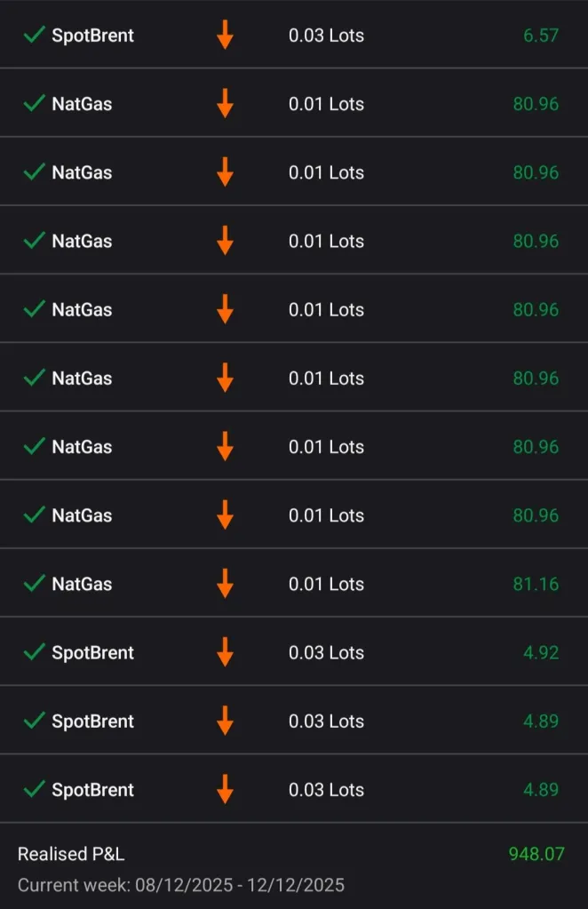Click the checkmark on the last SpotBrent trade

pos(34,789)
